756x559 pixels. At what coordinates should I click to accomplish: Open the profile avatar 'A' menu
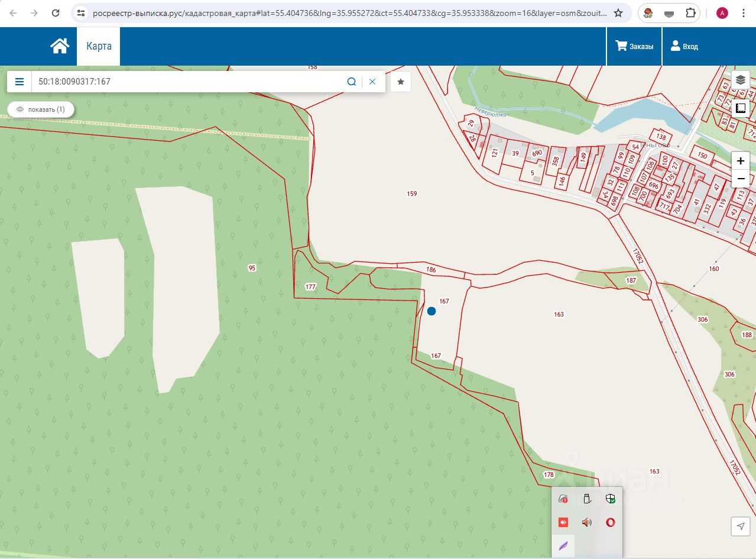[722, 13]
